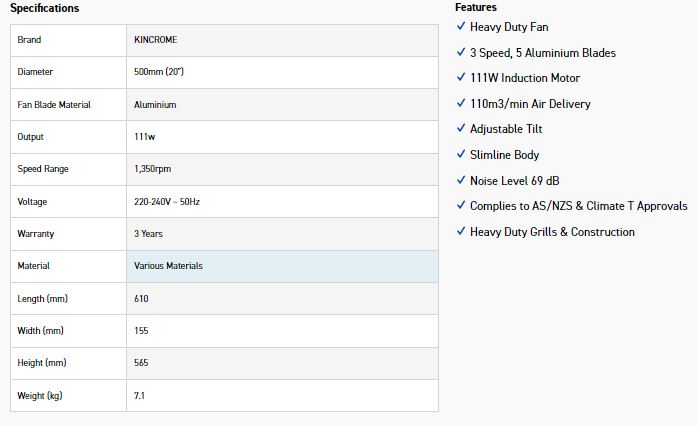The height and width of the screenshot is (426, 698).
Task: Click the KINCROME brand value
Action: pos(155,40)
